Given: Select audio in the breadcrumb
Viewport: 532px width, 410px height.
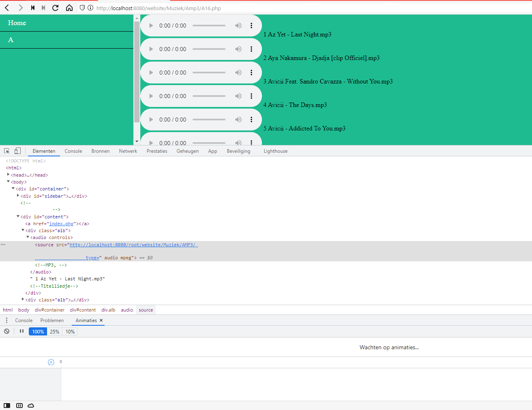Looking at the screenshot, I should click(127, 310).
